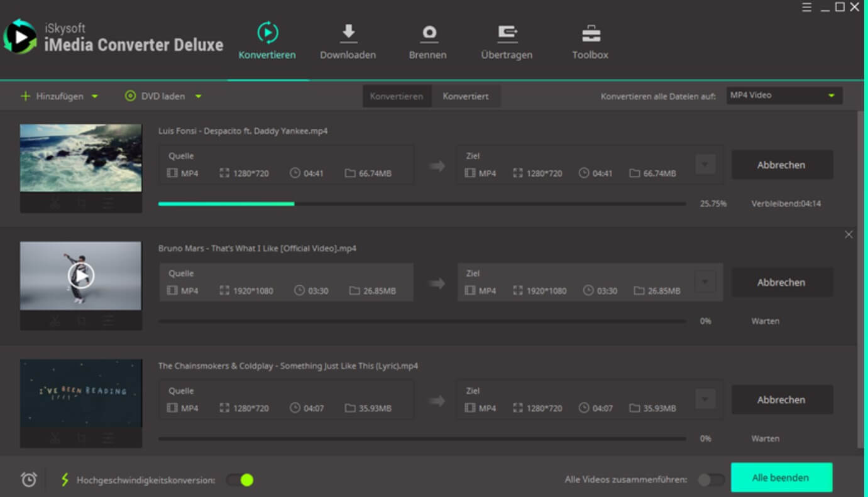Click the Ziel 26.85MB size value
868x497 pixels.
(664, 291)
